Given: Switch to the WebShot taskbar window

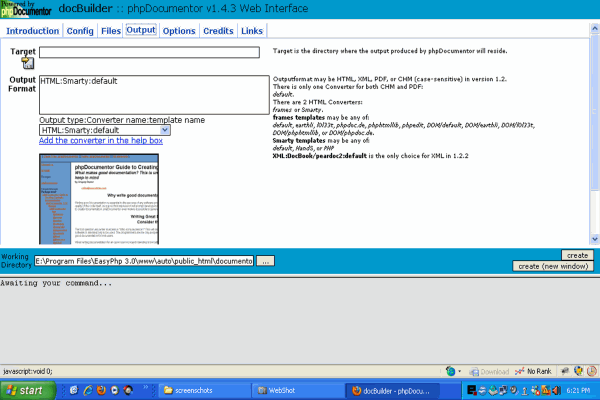Looking at the screenshot, I should tap(290, 389).
